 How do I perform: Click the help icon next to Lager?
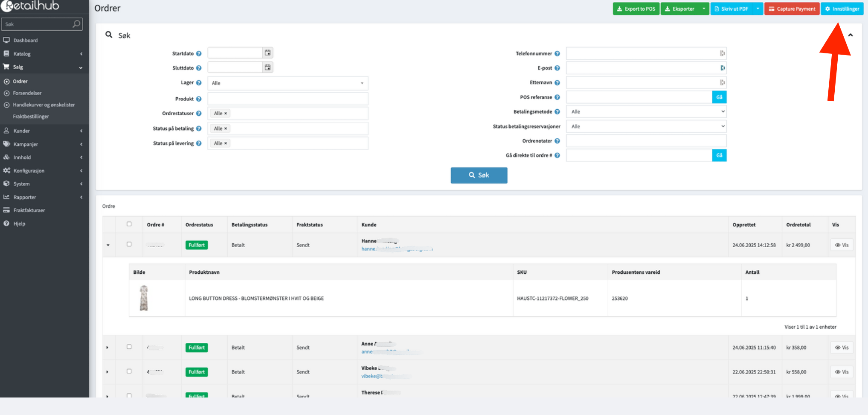coord(199,83)
